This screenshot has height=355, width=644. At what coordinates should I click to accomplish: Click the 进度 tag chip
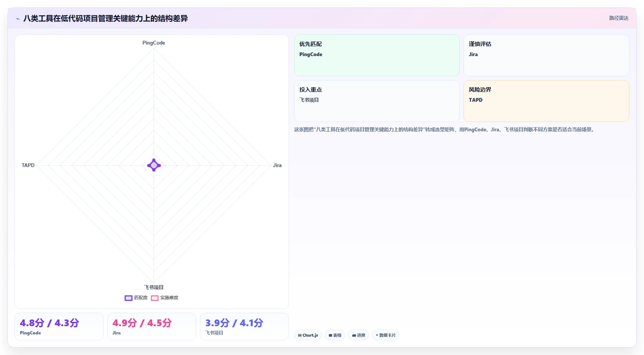[358, 335]
